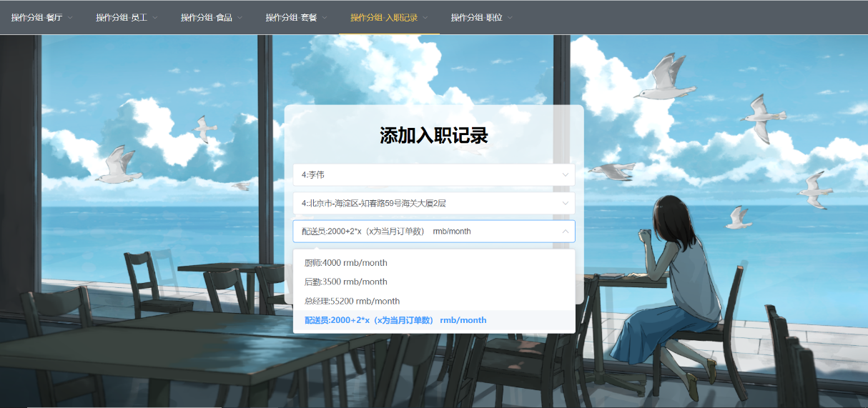
Task: Click chevron arrow next to 操作分组-员工
Action: 154,18
